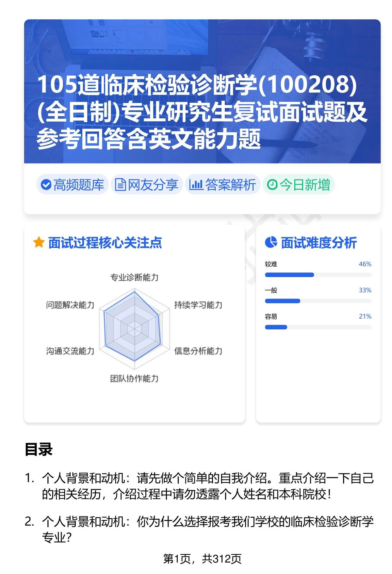Click the 专业诊断能力 radar chart label
This screenshot has width=392, height=574.
click(134, 278)
